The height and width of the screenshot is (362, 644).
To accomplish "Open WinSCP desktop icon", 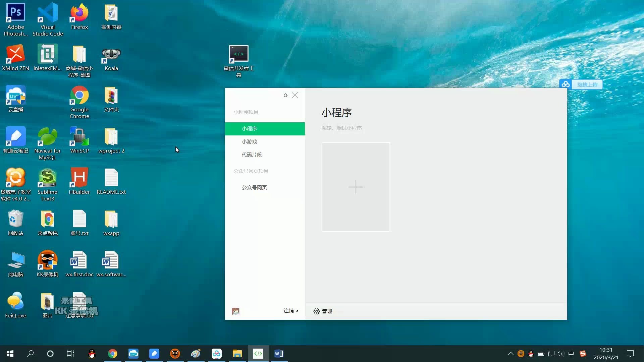I will click(x=79, y=140).
